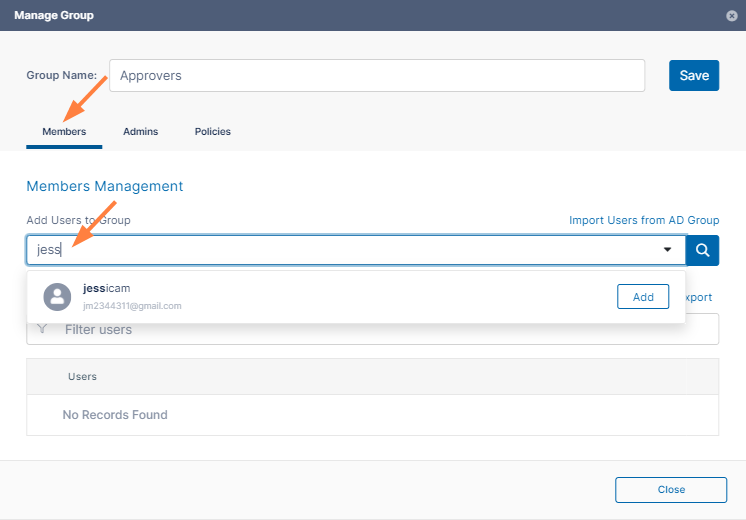Click the funnel filter icon
This screenshot has width=746, height=520.
coord(42,329)
